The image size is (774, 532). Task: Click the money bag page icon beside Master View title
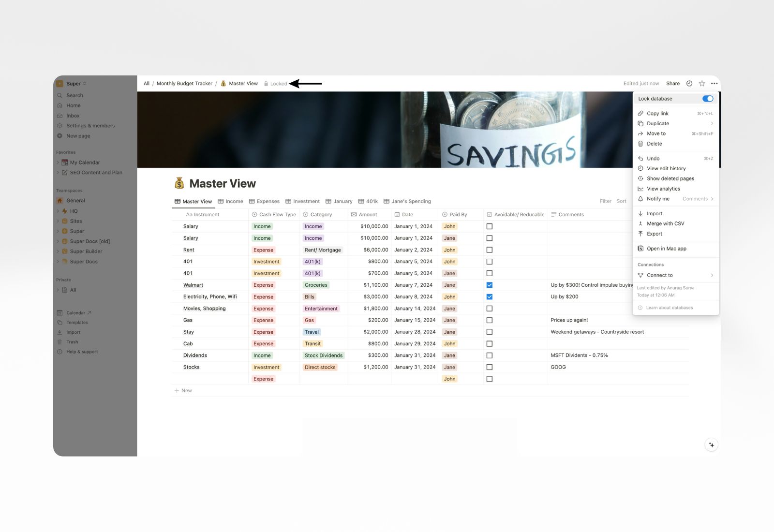tap(179, 183)
